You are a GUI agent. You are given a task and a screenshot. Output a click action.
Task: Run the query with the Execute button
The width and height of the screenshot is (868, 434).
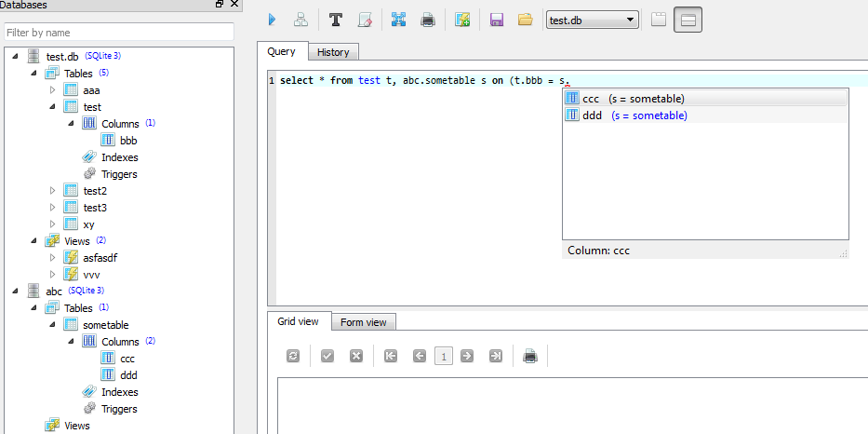point(272,20)
